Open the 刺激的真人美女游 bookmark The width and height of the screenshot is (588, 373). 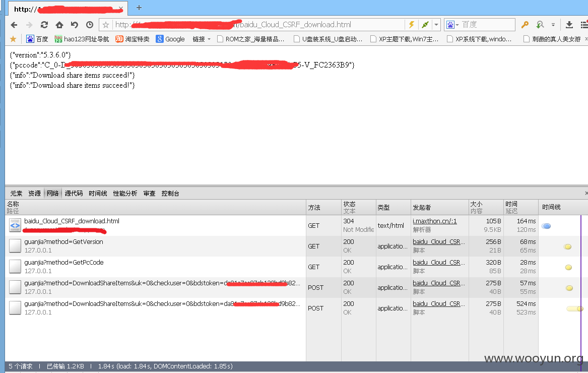[552, 39]
